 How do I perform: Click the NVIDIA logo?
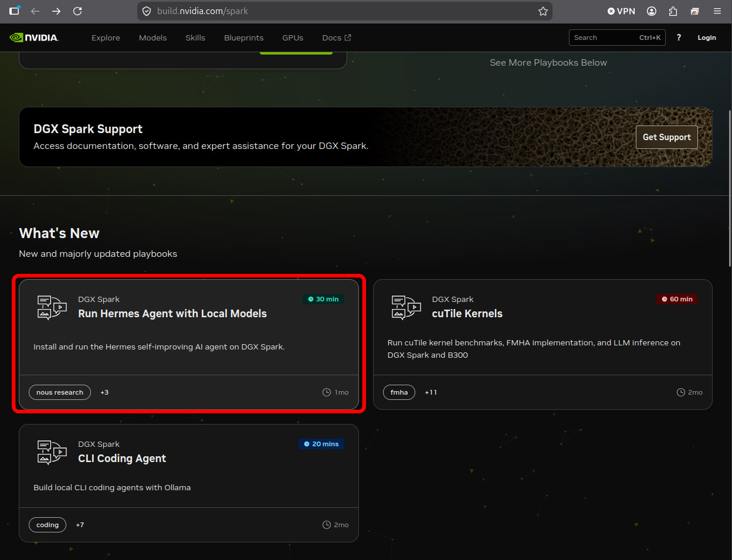point(34,38)
